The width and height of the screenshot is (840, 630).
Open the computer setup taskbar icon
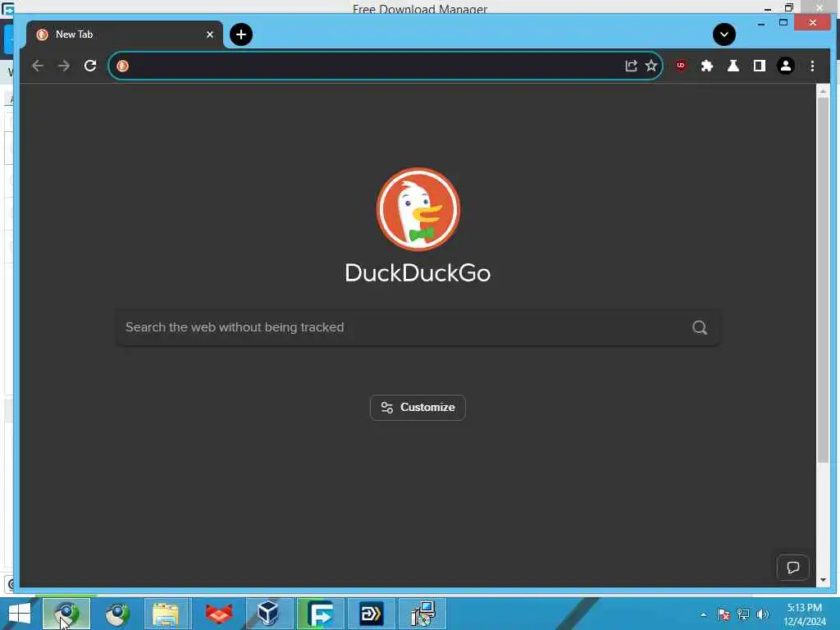422,614
